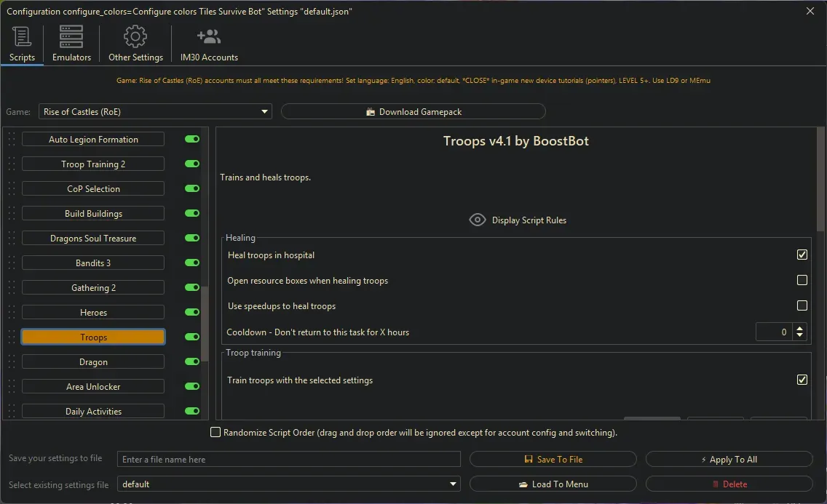The width and height of the screenshot is (827, 504).
Task: Select the highlighted Troops script
Action: [x=93, y=337]
